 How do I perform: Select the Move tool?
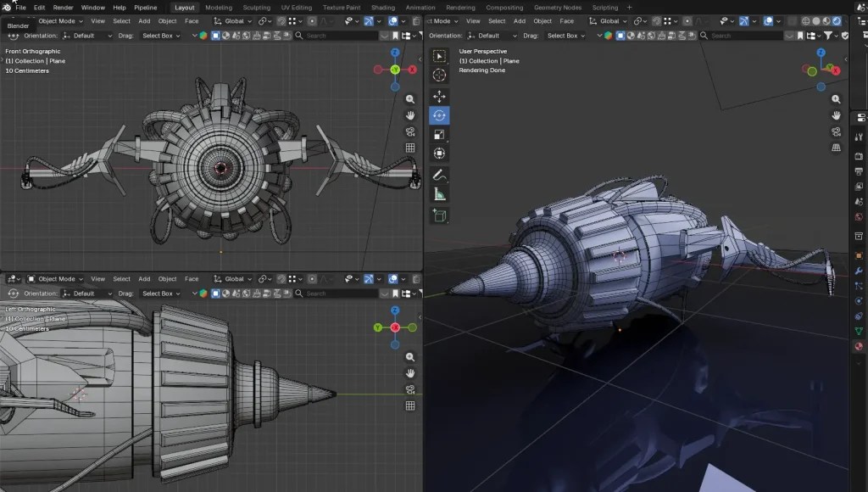(439, 97)
